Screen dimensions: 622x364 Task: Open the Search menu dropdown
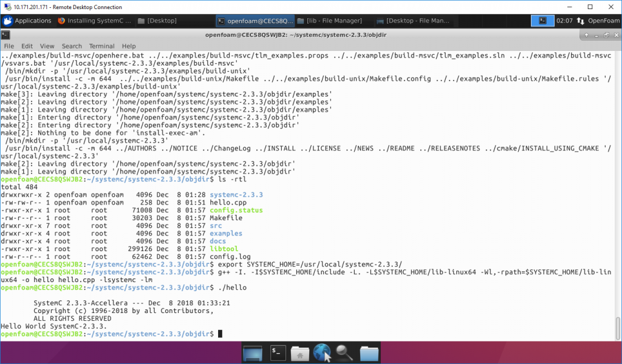coord(71,45)
